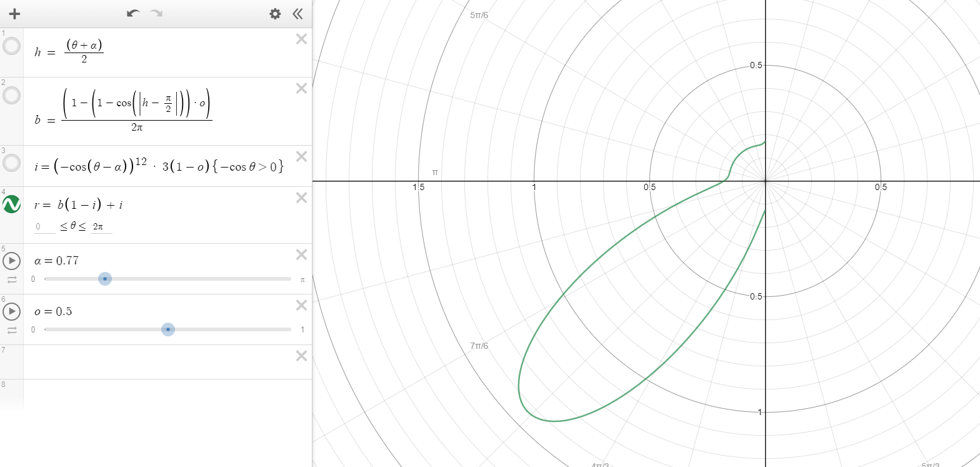The image size is (980, 467).
Task: Click the 5π/6 angle label
Action: (479, 14)
